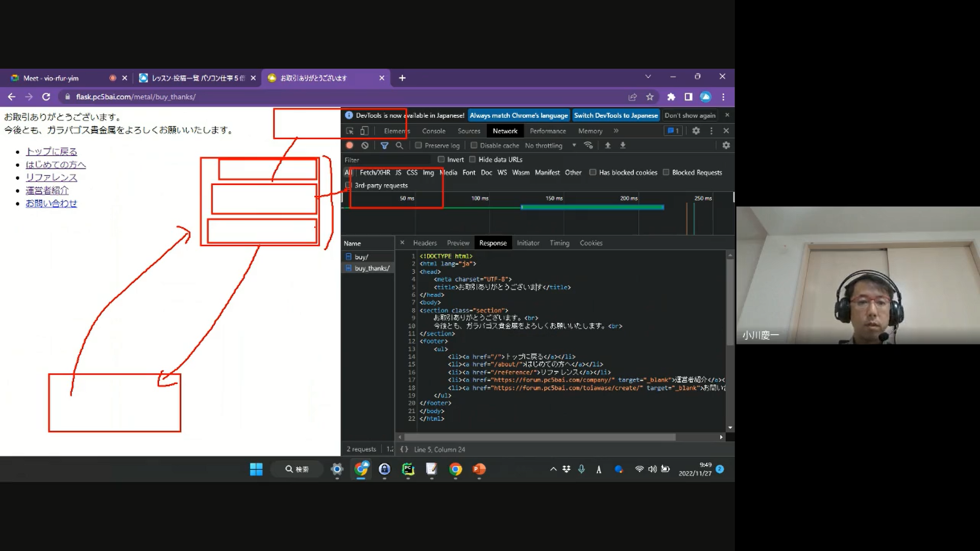This screenshot has width=980, height=551.
Task: Open the Console panel tab
Action: coord(433,131)
